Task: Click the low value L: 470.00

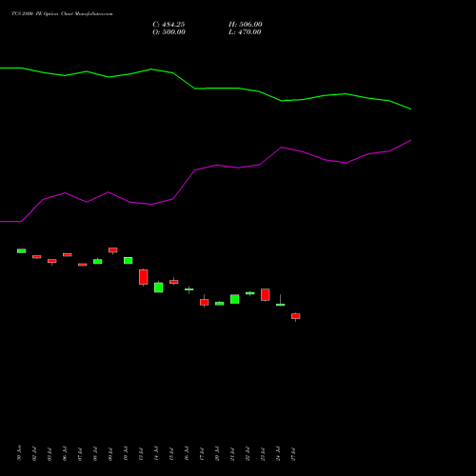Action: pyautogui.click(x=245, y=32)
